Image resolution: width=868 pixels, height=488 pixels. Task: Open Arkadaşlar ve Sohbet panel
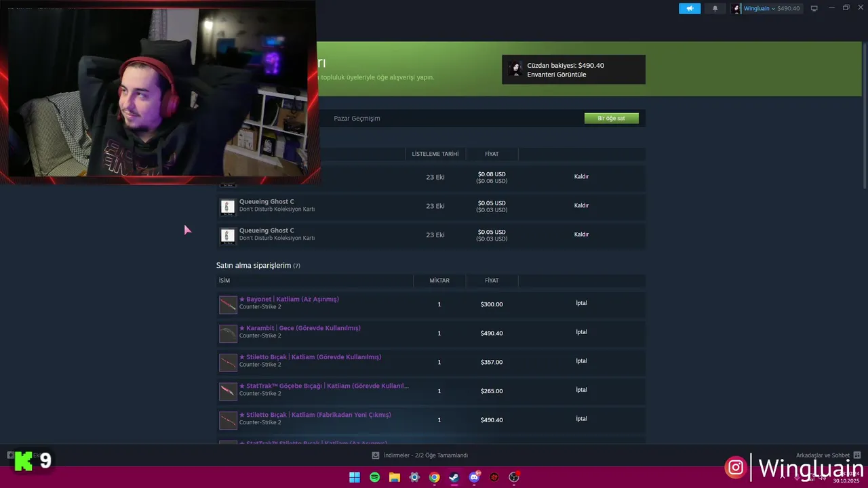823,455
